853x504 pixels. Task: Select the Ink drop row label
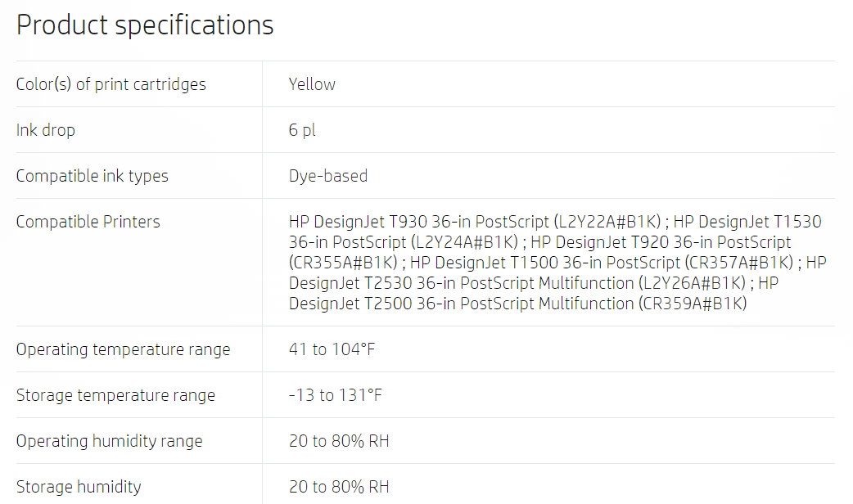click(46, 130)
